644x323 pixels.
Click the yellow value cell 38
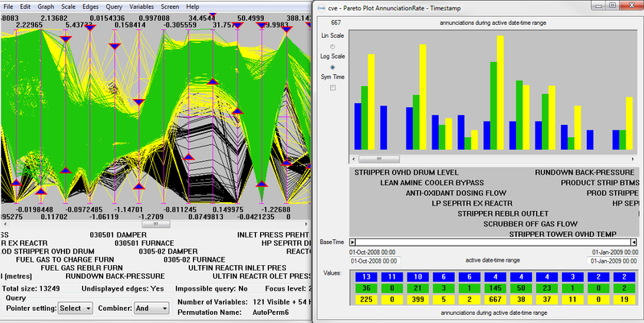[521, 300]
